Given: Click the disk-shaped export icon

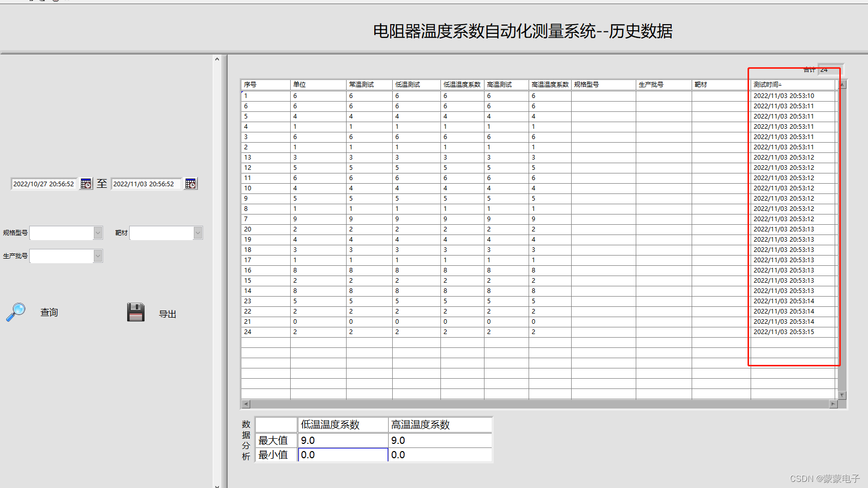Looking at the screenshot, I should 135,312.
